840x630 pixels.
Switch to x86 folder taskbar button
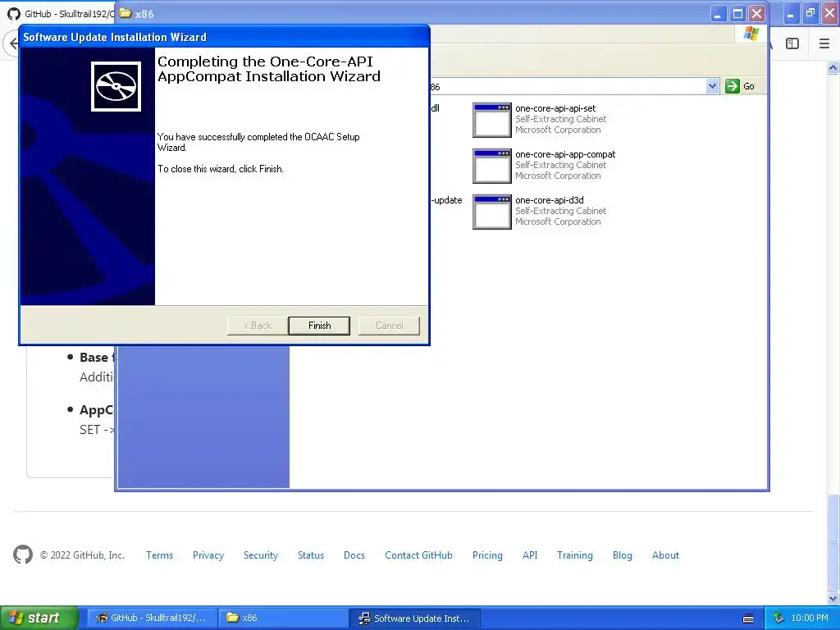[283, 618]
